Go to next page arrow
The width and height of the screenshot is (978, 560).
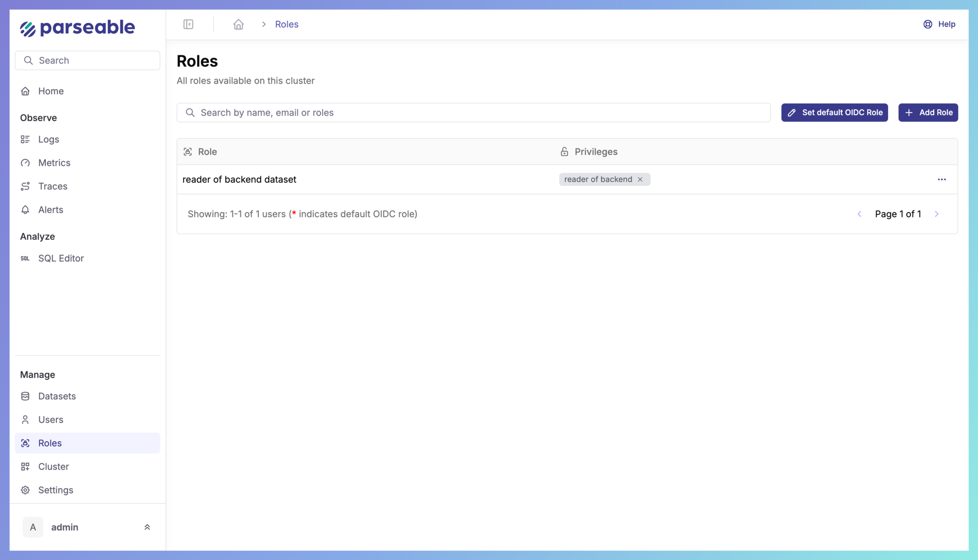coord(937,214)
